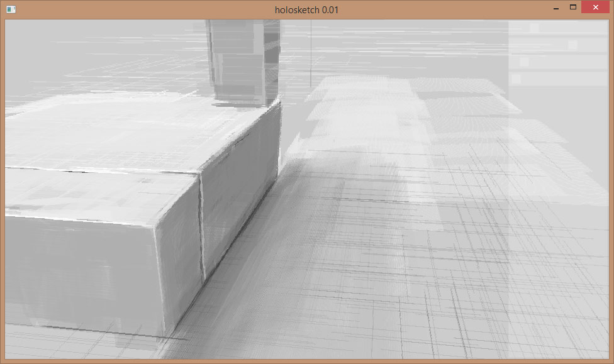Viewport: 614px width, 364px height.
Task: Click the first slider handle in top-right panel
Action: click(x=535, y=28)
